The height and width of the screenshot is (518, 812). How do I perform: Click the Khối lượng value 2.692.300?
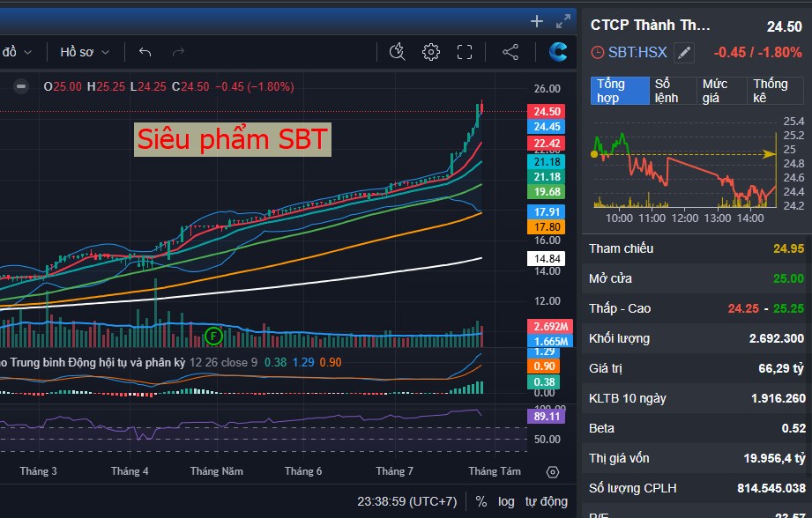coord(776,338)
